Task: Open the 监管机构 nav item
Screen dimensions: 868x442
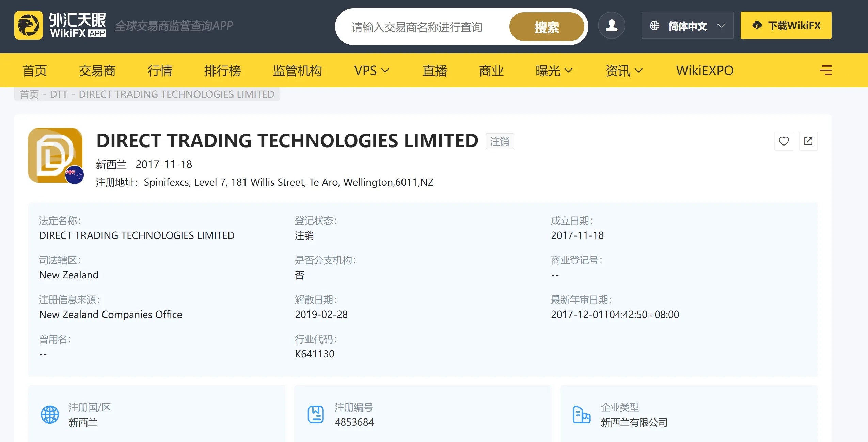Action: (x=298, y=71)
